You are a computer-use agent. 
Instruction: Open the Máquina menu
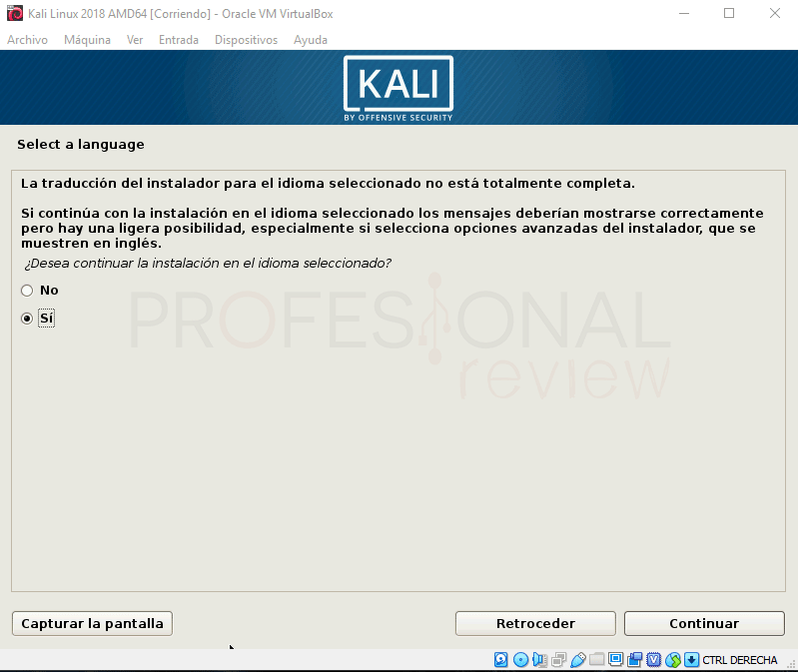[x=87, y=40]
